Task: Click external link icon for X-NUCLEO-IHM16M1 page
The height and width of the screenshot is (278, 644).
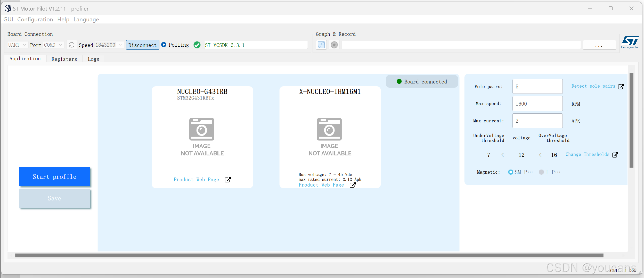Action: coord(353,185)
